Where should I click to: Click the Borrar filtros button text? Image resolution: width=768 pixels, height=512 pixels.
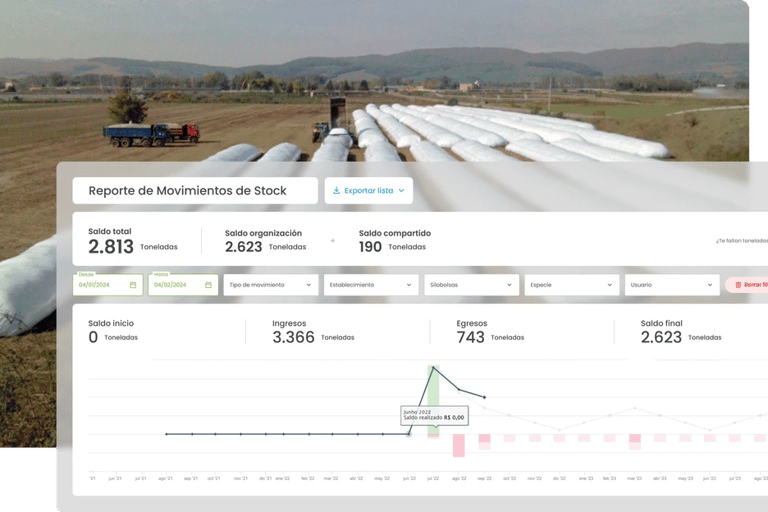click(x=756, y=285)
